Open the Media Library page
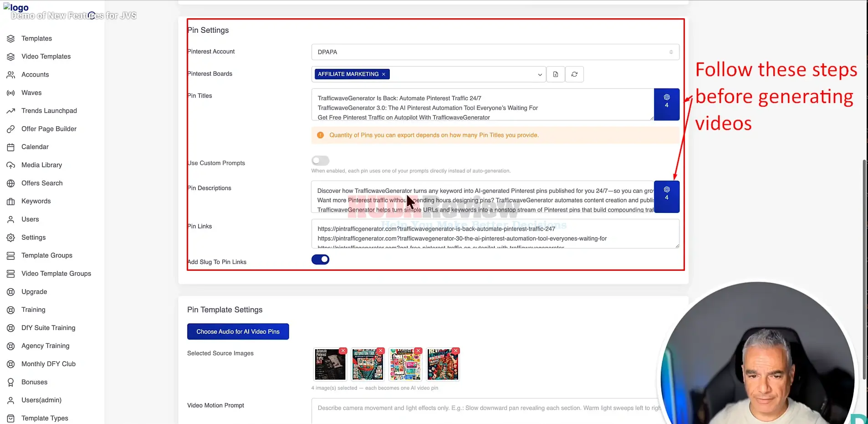 [41, 165]
